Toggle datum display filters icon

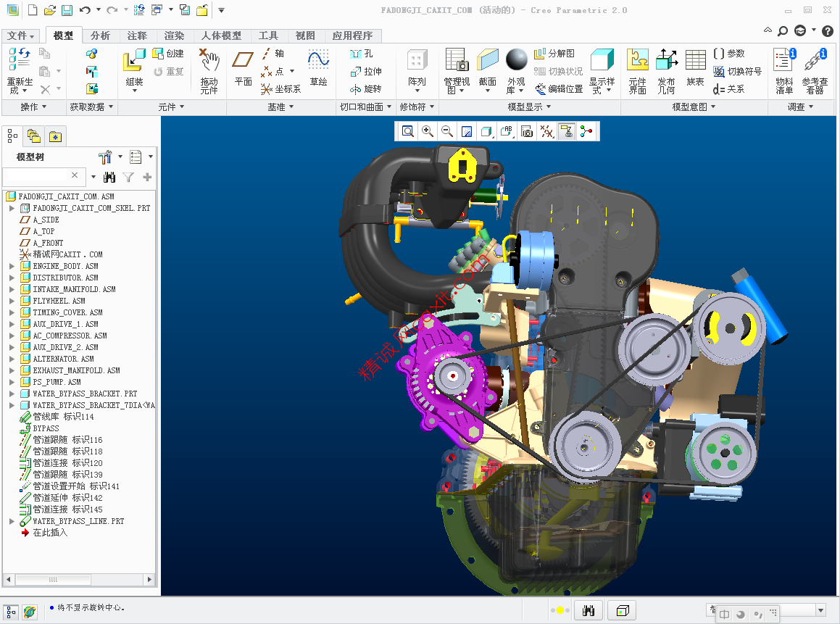click(x=546, y=131)
